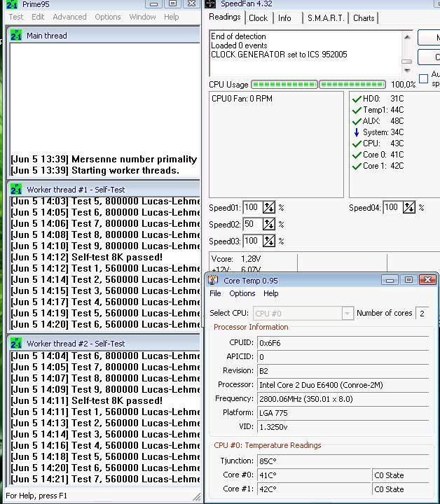Image resolution: width=440 pixels, height=504 pixels.
Task: Switch to SpeedFan Charts tab
Action: [x=364, y=18]
